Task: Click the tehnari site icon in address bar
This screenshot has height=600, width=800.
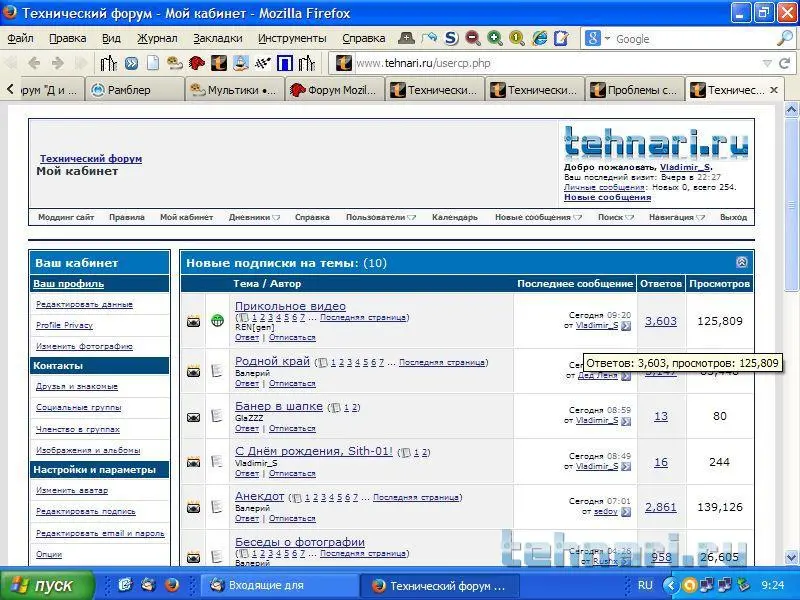Action: pyautogui.click(x=344, y=63)
